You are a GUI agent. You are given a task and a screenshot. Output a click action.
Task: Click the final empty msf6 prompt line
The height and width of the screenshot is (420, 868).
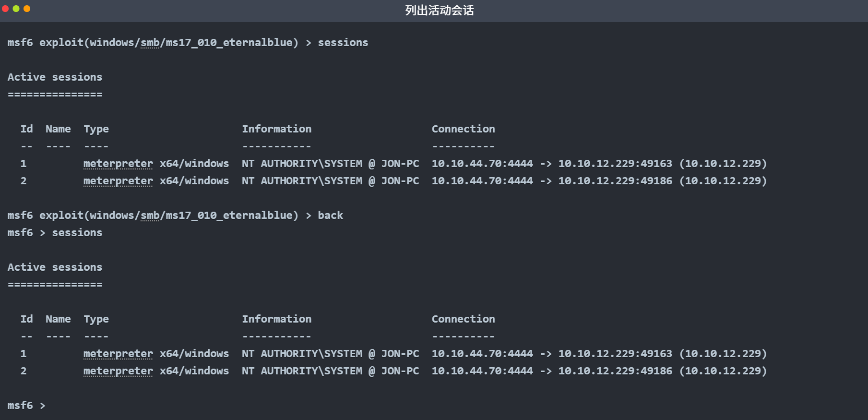pos(26,406)
